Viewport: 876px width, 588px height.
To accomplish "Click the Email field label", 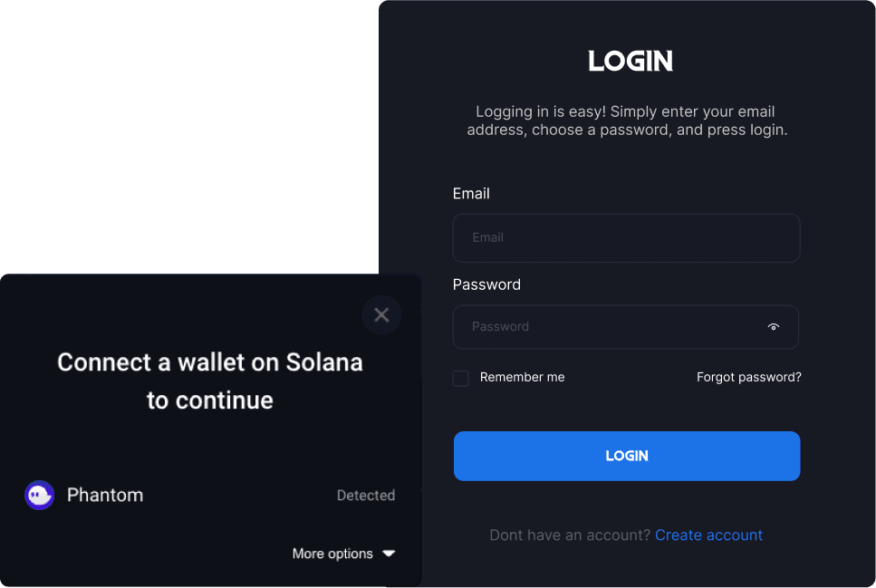I will click(x=471, y=194).
